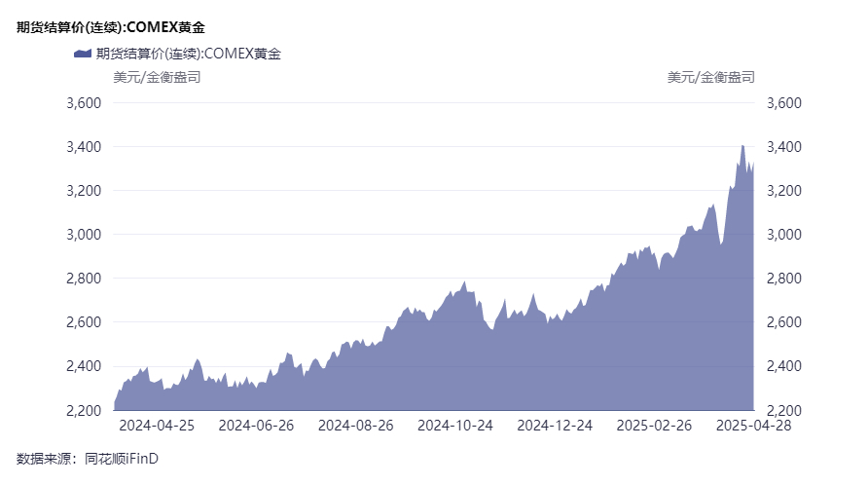
Task: Click left axis value 3,600
Action: [x=84, y=103]
